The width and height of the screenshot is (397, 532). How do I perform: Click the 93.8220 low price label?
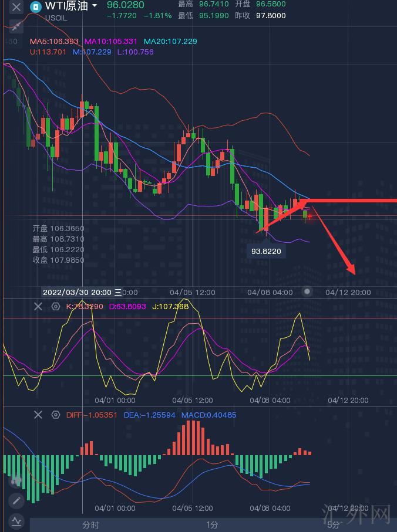[266, 252]
